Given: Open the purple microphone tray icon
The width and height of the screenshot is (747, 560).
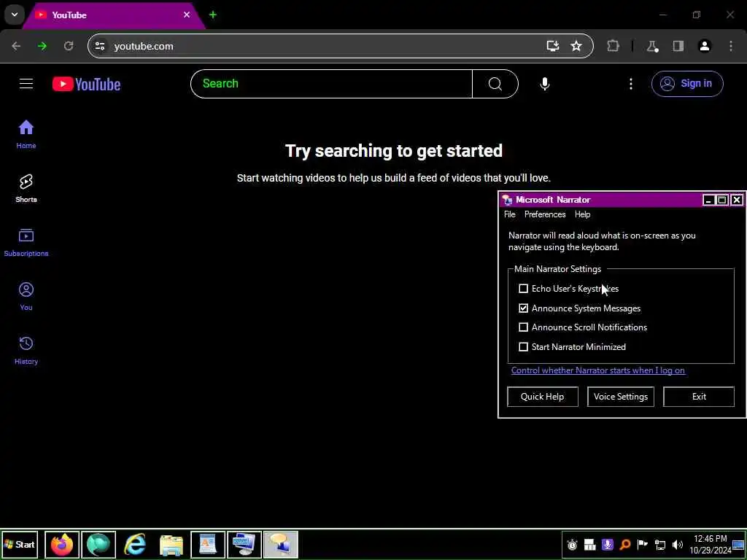Looking at the screenshot, I should [608, 545].
